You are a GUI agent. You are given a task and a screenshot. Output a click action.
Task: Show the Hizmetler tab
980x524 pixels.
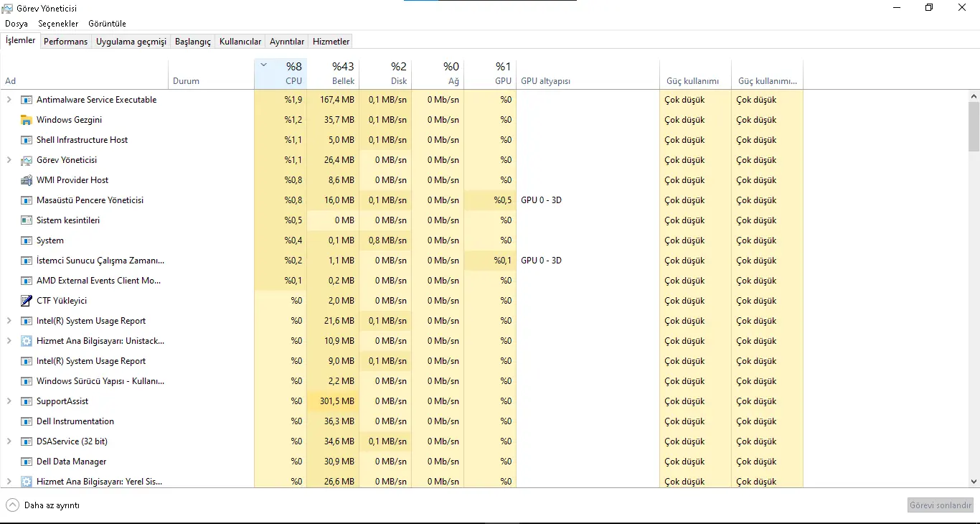tap(331, 42)
